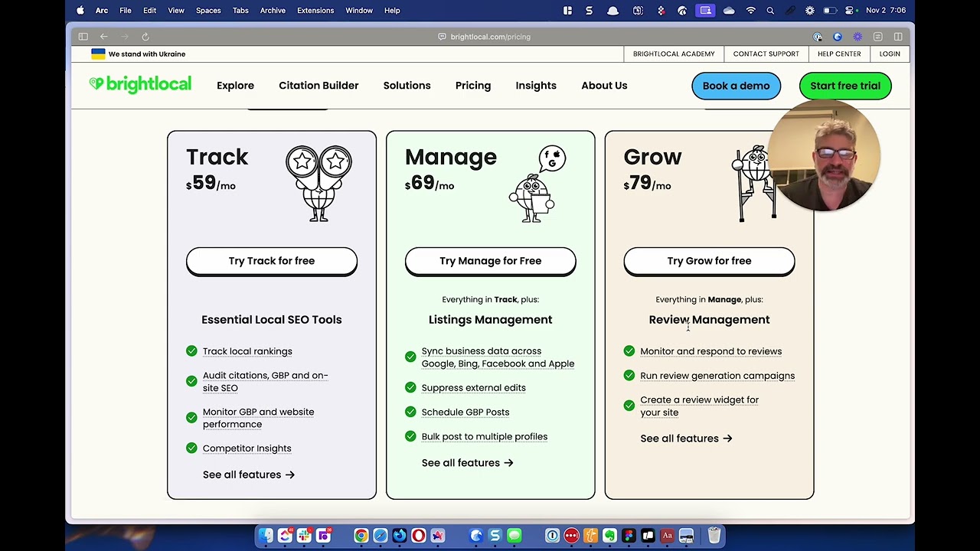
Task: Click Suppress external edits feature
Action: tap(473, 388)
